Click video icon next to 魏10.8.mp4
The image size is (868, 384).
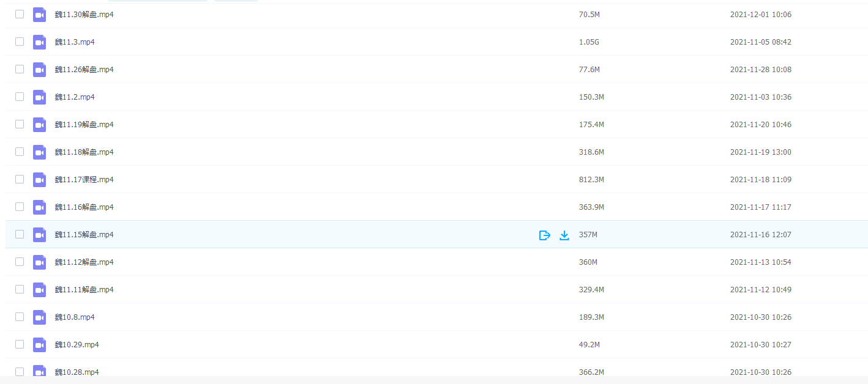[x=40, y=317]
